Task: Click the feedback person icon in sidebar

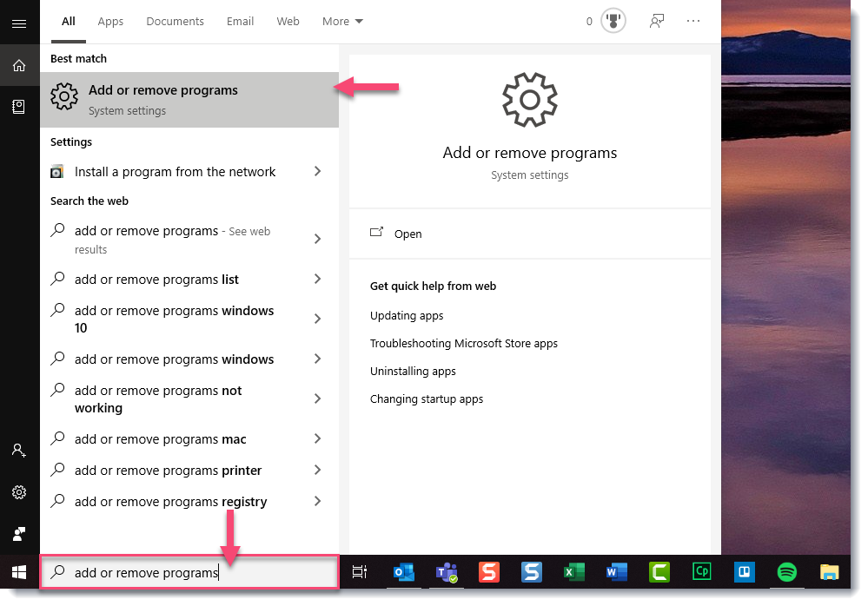Action: 19,534
